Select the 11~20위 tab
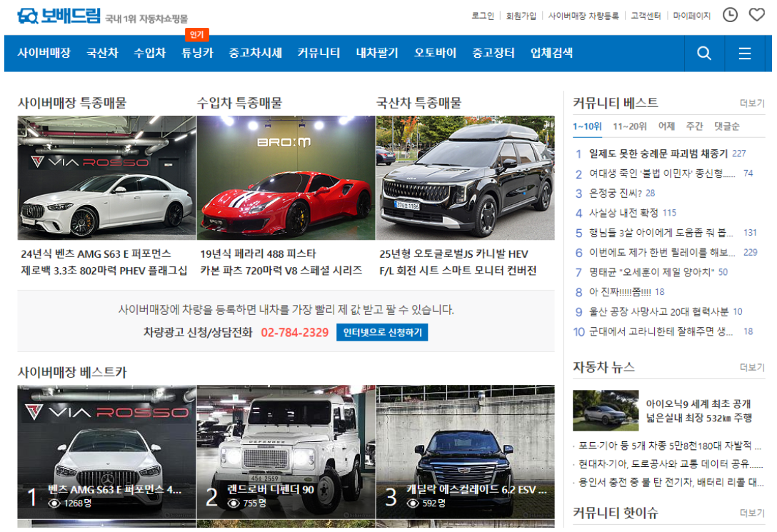 [630, 126]
